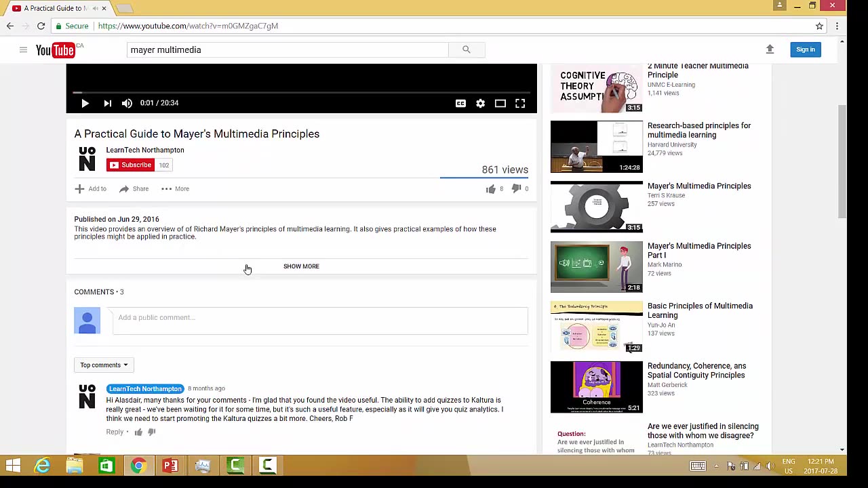Screen dimensions: 868x488
Task: Skip to the next video
Action: pos(107,103)
